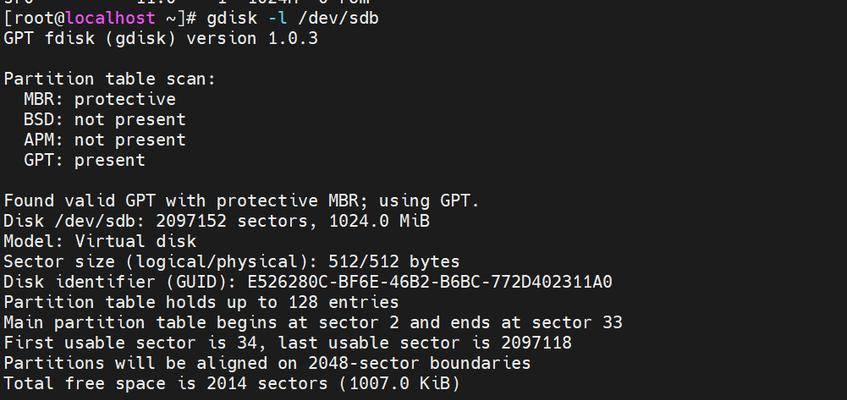Click the 2097152 sectors value
This screenshot has height=400, width=847.
coord(232,221)
